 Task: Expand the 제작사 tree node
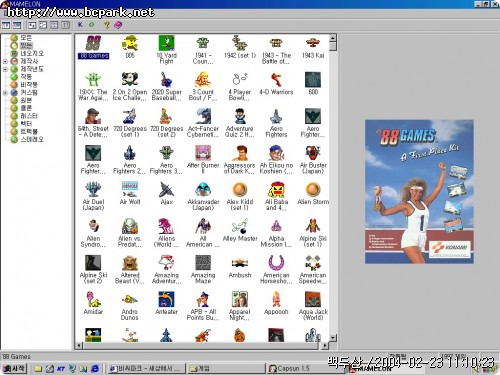coord(5,61)
